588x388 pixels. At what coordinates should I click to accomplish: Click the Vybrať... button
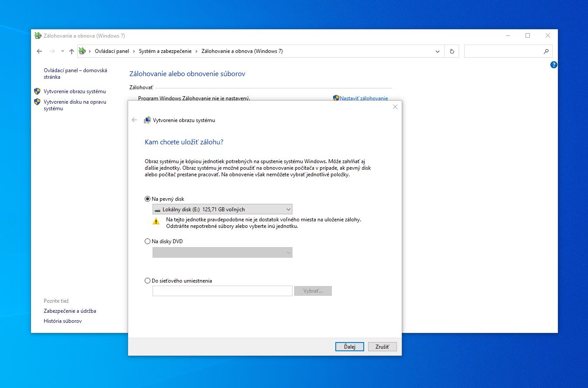tap(313, 291)
